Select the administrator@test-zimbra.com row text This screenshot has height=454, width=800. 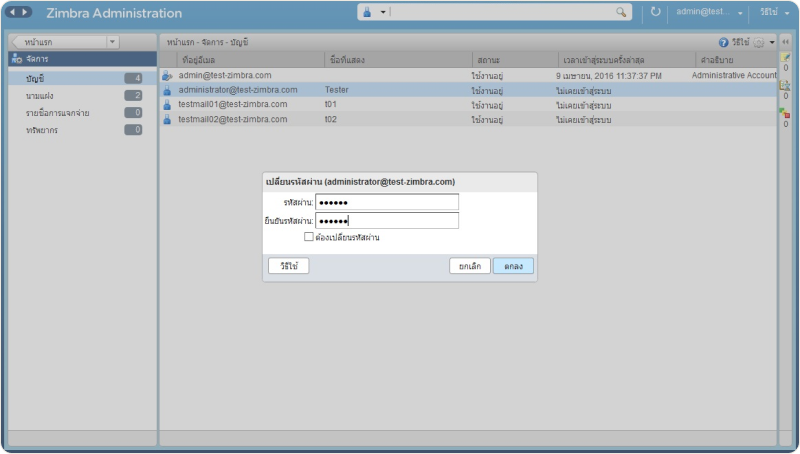point(238,90)
